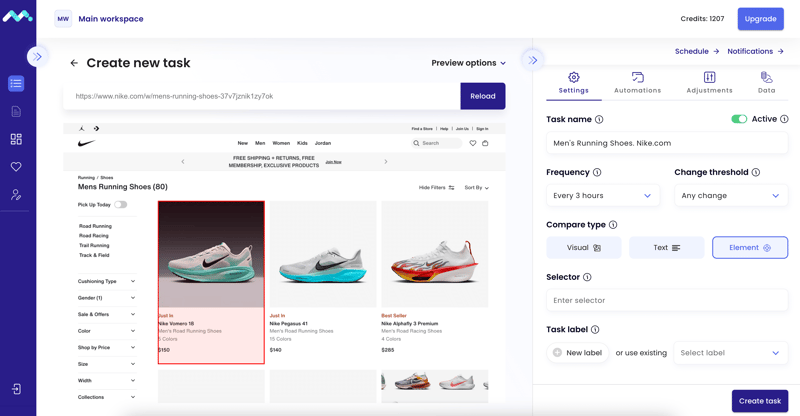
Task: Select the Nike Alphafly 3 Premium shoe thumbnail
Action: (435, 254)
